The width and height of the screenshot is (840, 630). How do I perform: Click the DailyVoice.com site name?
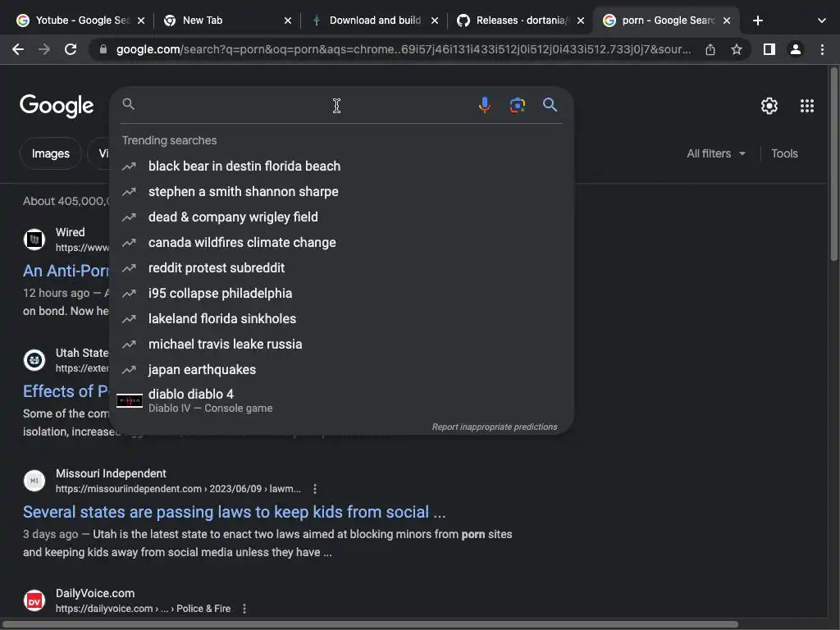click(95, 594)
